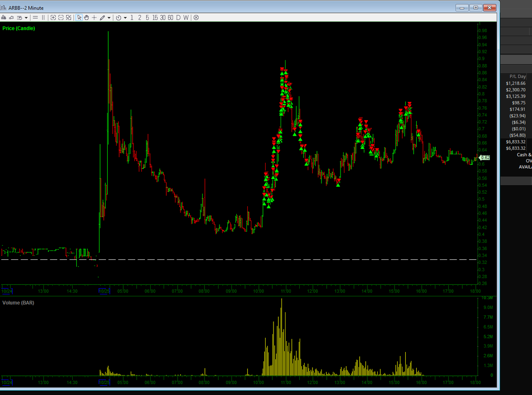
Task: Select the horizontal lines tool
Action: tap(35, 17)
